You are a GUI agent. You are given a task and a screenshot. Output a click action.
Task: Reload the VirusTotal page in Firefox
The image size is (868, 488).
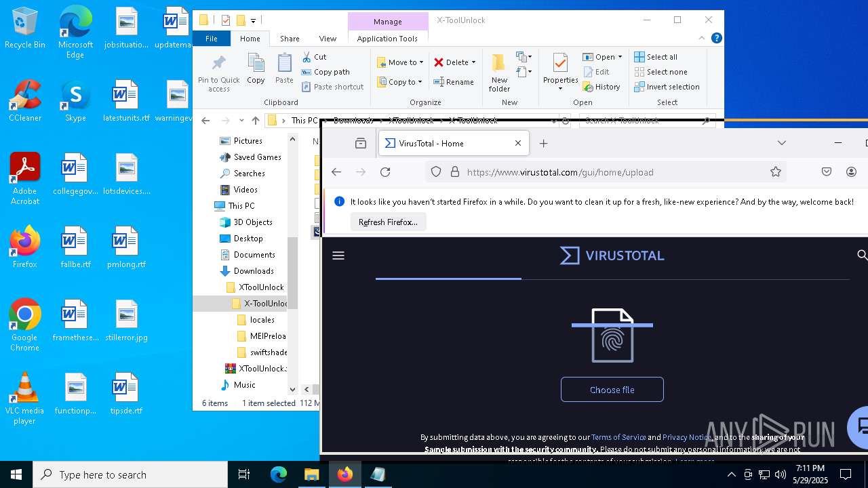(385, 172)
